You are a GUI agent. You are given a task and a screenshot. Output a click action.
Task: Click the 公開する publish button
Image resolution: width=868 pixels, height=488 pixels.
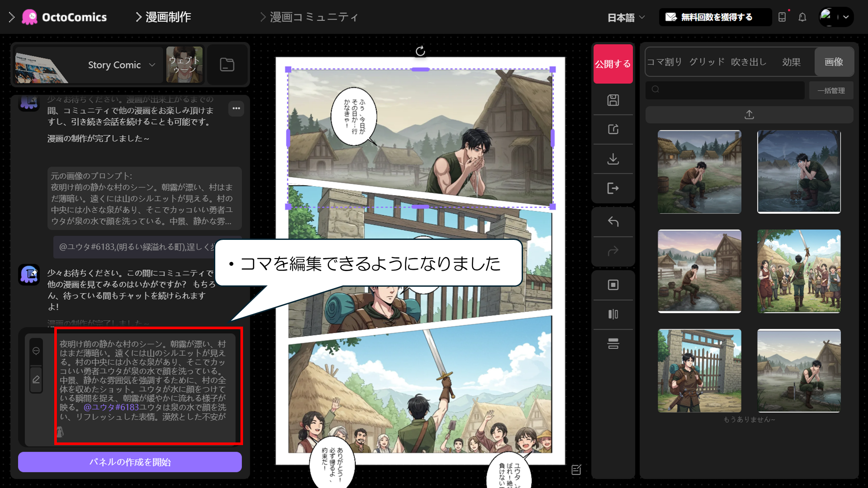613,64
